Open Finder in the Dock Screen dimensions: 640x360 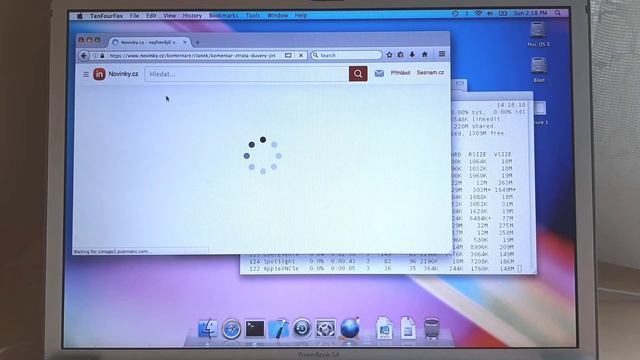pyautogui.click(x=208, y=328)
